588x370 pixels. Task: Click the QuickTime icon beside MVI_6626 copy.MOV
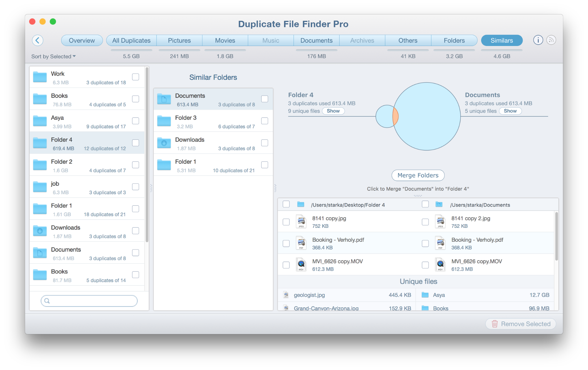pos(301,265)
